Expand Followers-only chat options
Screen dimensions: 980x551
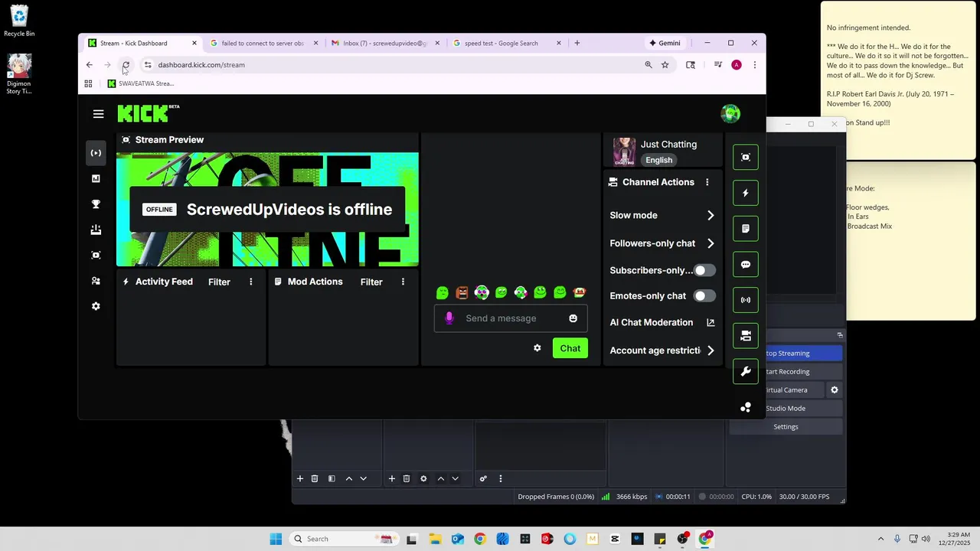point(662,243)
